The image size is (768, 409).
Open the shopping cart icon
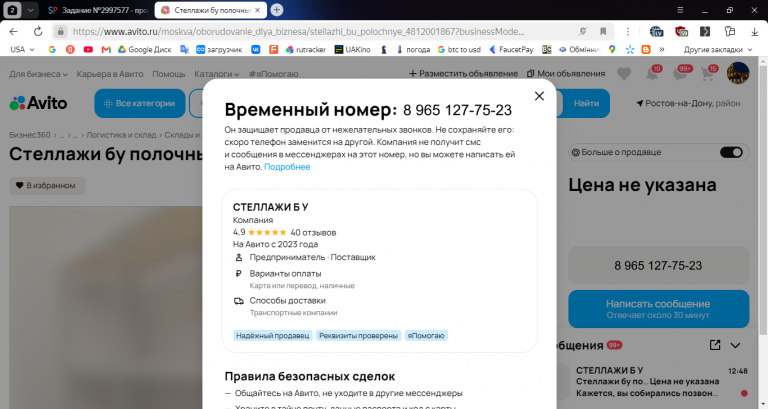point(708,73)
